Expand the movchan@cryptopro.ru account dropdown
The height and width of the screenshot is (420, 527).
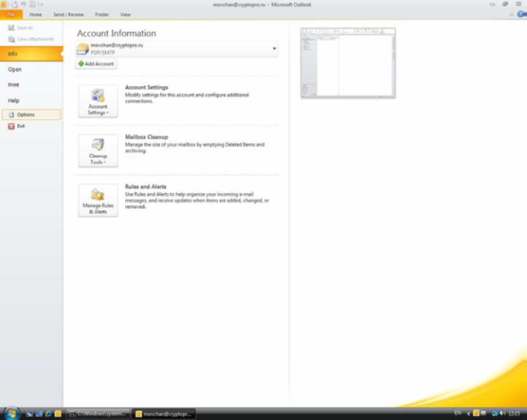click(x=275, y=49)
